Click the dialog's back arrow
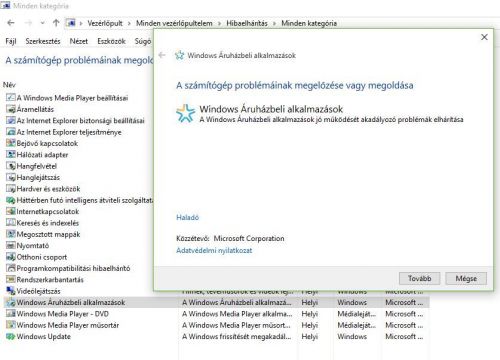Viewport: 500px width, 360px height. (x=162, y=55)
